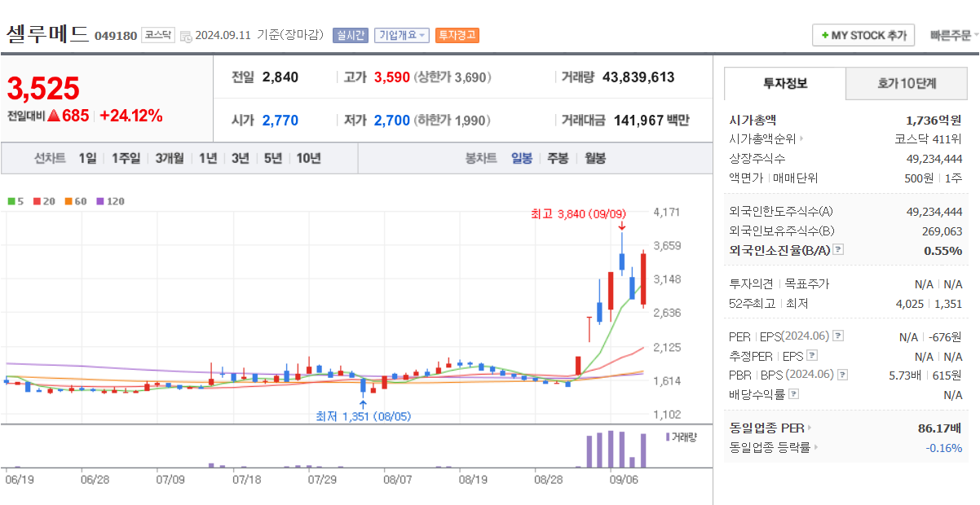980x505 pixels.
Task: Click the 목표주가 link
Action: (x=806, y=284)
